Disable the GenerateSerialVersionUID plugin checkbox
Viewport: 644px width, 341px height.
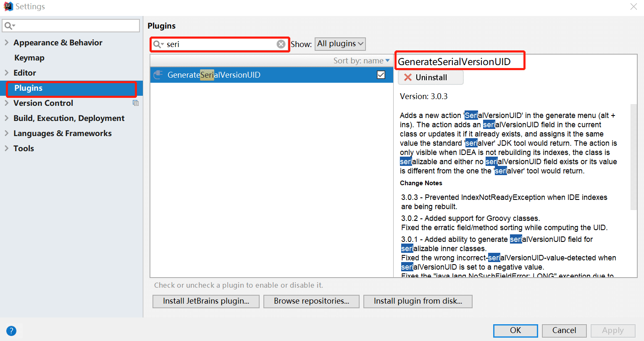click(381, 75)
